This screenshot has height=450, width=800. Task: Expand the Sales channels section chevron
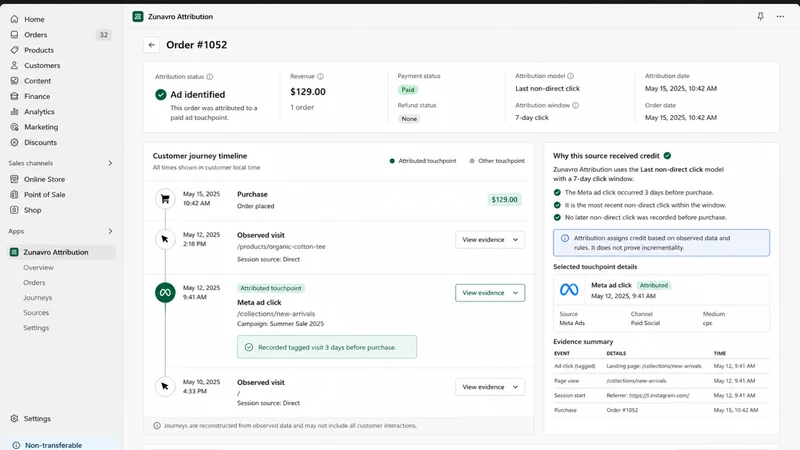110,163
